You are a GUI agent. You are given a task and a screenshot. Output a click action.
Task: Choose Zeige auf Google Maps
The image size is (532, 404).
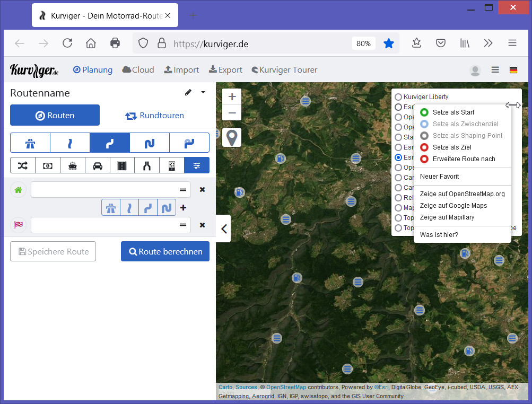click(463, 206)
